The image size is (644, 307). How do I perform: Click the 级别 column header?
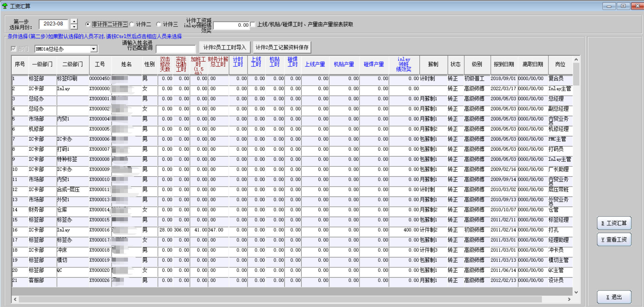point(477,65)
